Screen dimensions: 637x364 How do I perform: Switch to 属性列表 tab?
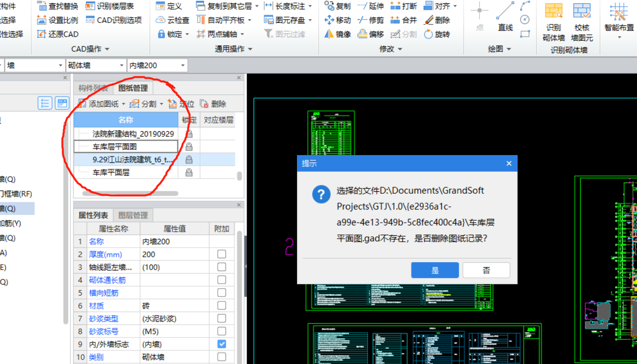click(93, 215)
